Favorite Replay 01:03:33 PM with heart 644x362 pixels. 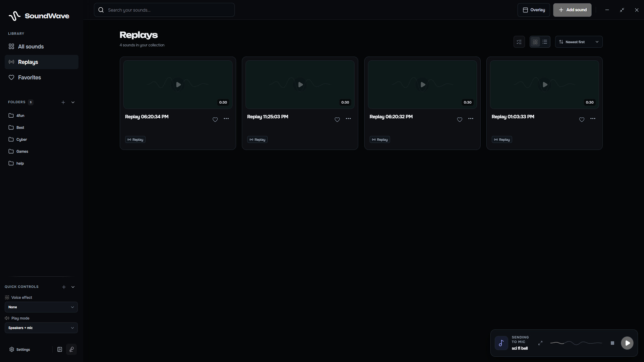582,120
